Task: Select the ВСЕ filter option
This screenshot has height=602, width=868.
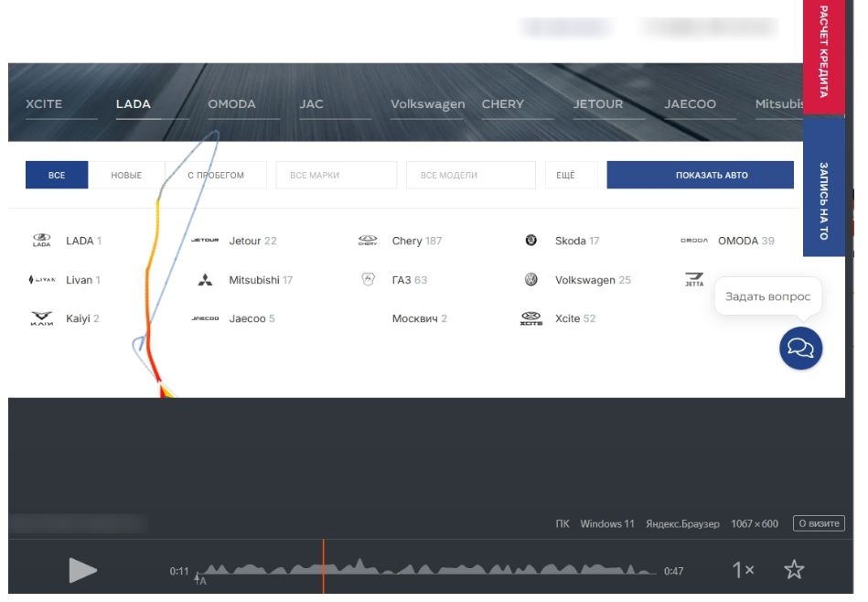Action: click(57, 175)
